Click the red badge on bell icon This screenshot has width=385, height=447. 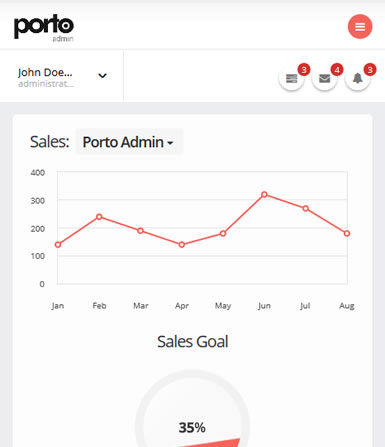pyautogui.click(x=370, y=70)
